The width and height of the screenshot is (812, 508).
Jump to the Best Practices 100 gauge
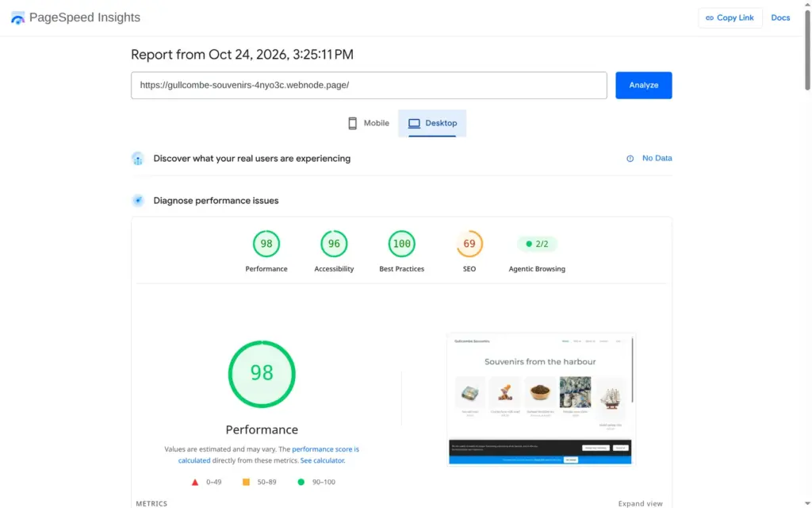401,244
